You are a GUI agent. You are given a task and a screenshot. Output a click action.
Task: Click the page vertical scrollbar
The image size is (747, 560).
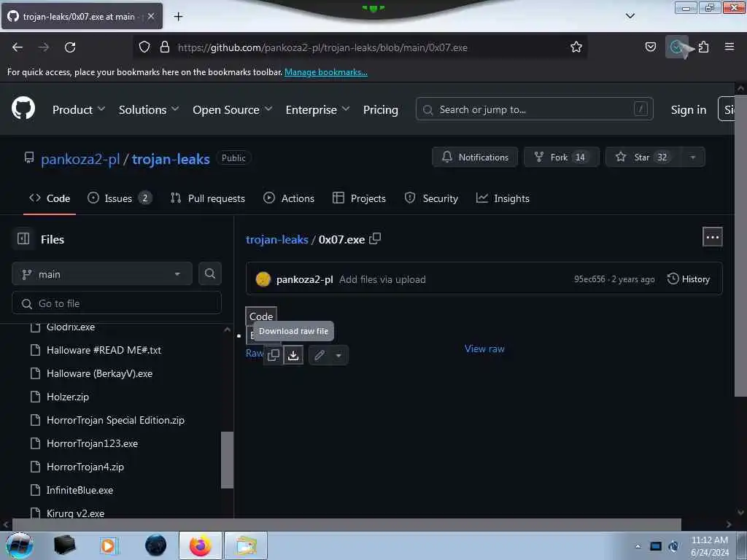(x=740, y=245)
